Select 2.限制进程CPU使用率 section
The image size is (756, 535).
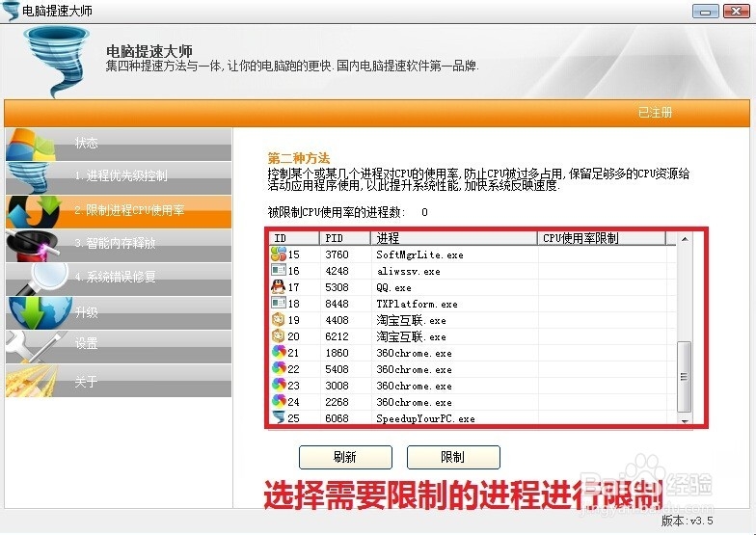click(x=119, y=211)
